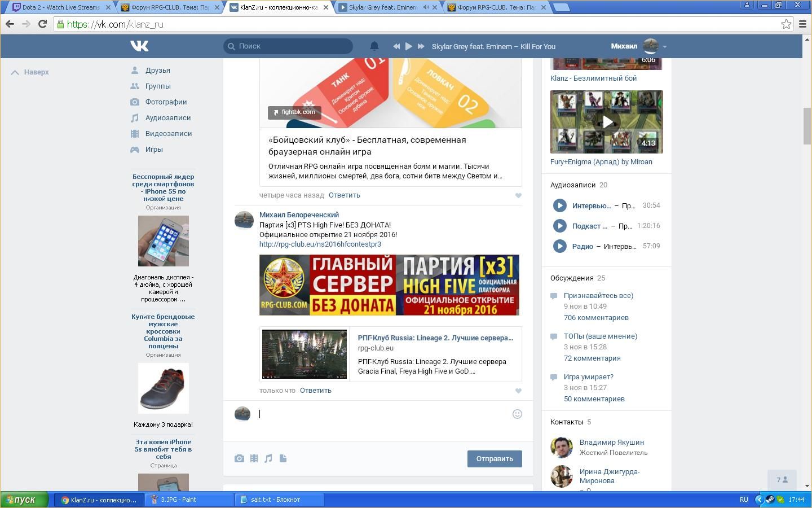The height and width of the screenshot is (508, 812).
Task: Focus the Поиск search field
Action: pyautogui.click(x=288, y=46)
